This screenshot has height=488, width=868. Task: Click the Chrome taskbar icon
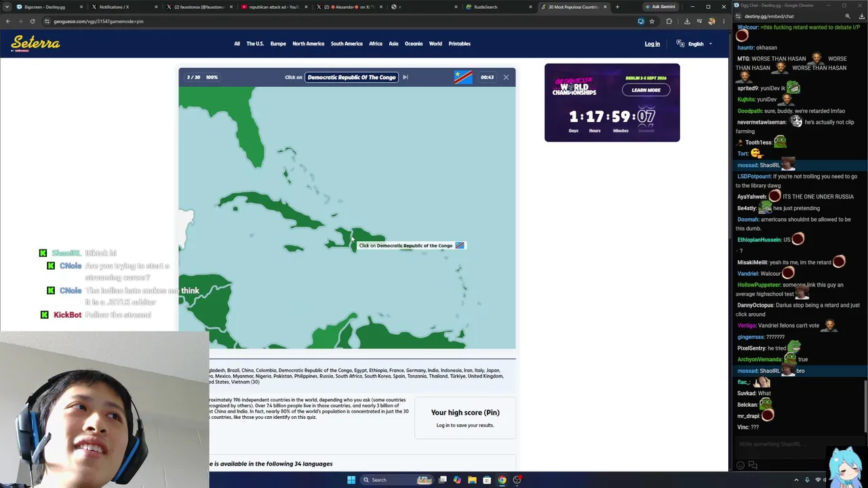click(502, 480)
